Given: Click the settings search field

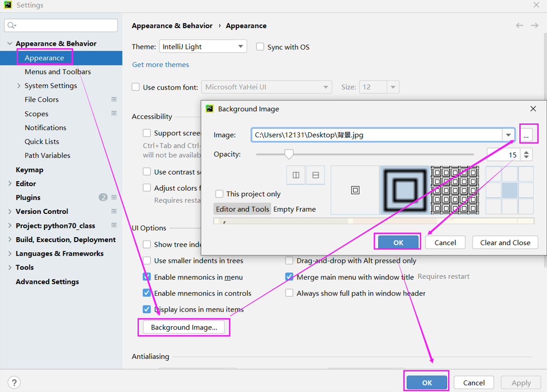Looking at the screenshot, I should (x=61, y=25).
